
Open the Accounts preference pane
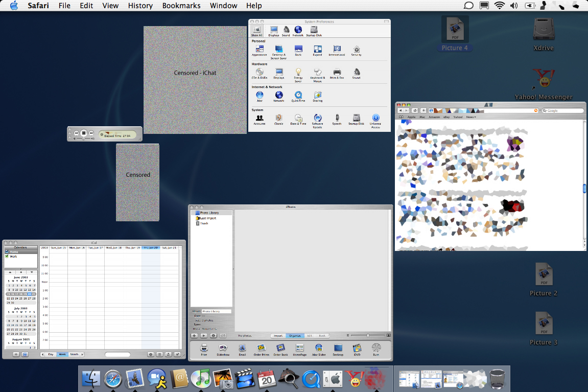tap(260, 118)
